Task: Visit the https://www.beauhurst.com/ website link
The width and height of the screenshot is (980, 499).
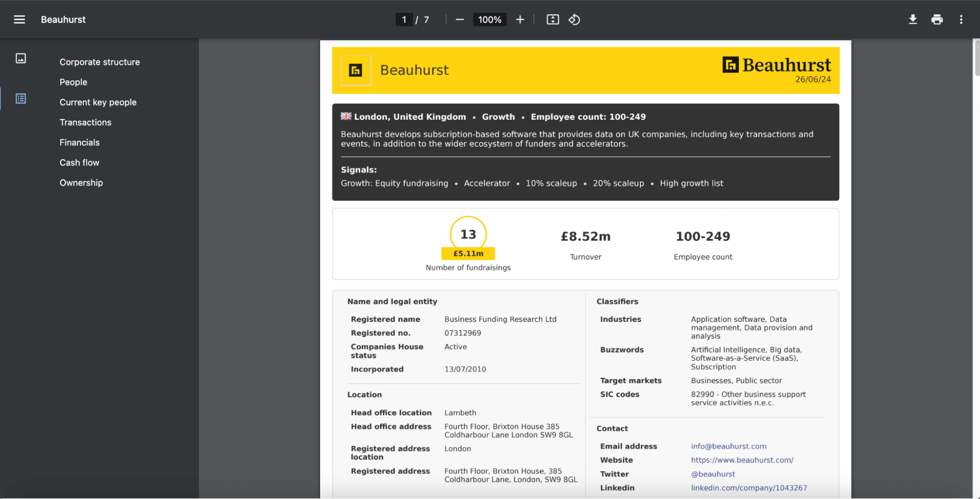Action: [x=742, y=460]
